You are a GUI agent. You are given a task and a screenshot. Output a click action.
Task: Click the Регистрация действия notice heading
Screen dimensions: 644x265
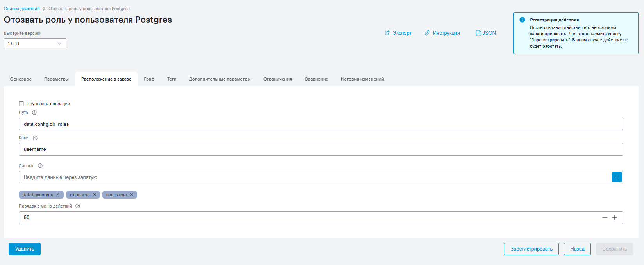[555, 20]
